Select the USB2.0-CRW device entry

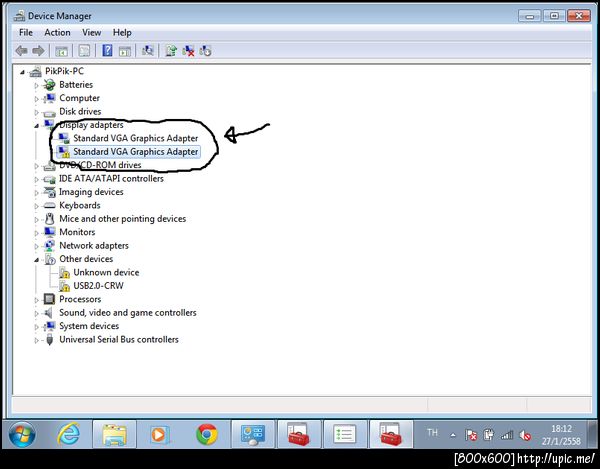(98, 286)
